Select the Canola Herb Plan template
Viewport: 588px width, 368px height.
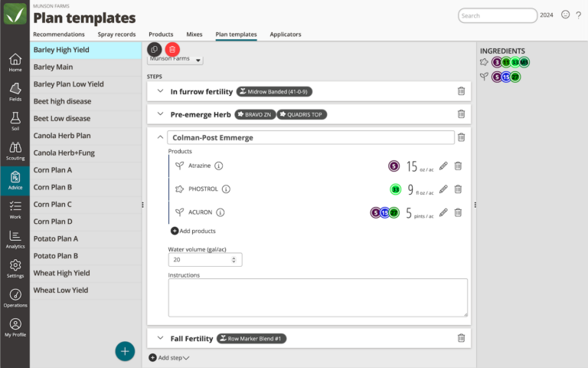point(86,136)
